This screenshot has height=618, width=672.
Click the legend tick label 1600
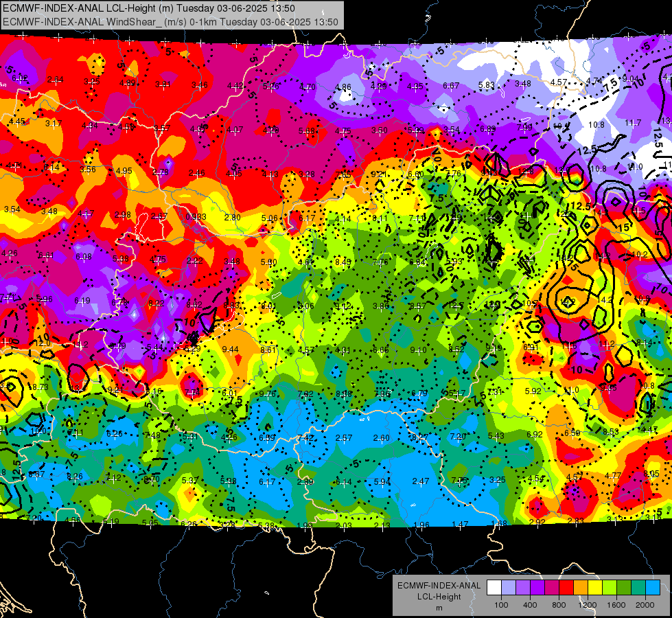(616, 605)
